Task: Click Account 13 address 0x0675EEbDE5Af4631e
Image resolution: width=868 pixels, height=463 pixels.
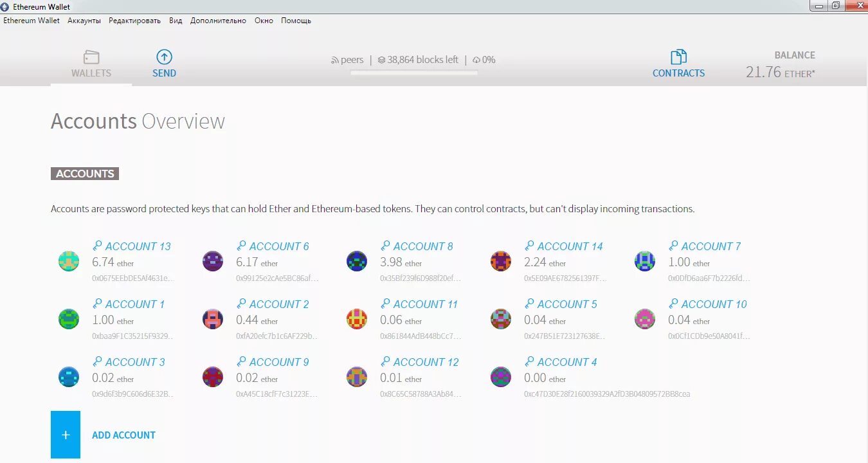Action: pyautogui.click(x=133, y=278)
